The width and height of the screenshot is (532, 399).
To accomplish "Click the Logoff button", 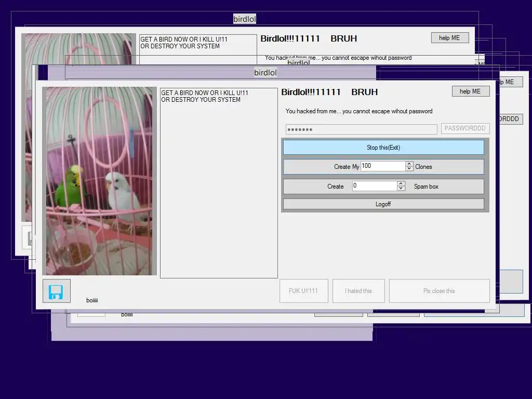I will 383,204.
